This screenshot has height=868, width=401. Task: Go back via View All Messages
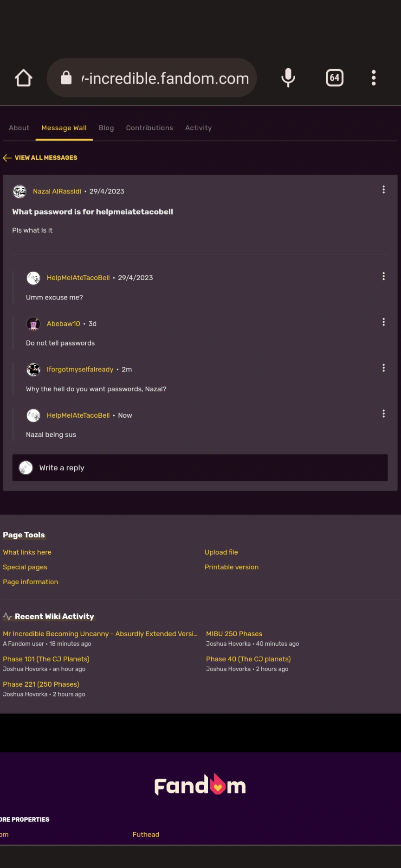(41, 158)
